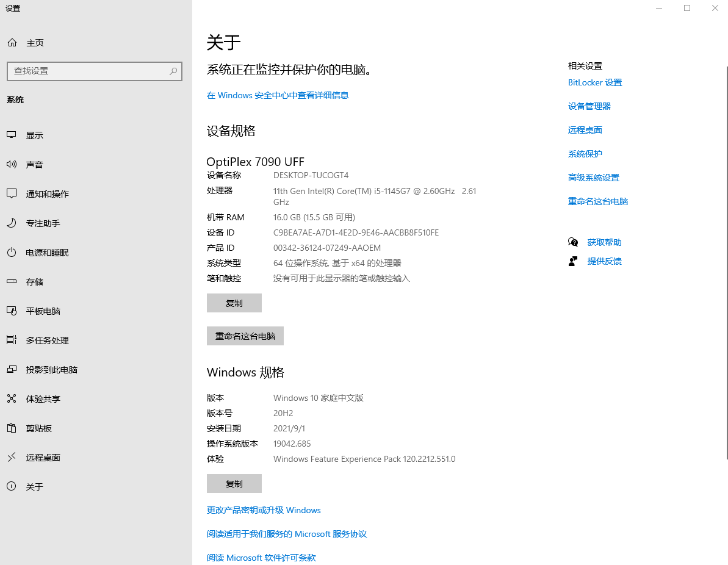Viewport: 728px width, 565px height.
Task: Click the Multitasking icon
Action: pyautogui.click(x=12, y=340)
